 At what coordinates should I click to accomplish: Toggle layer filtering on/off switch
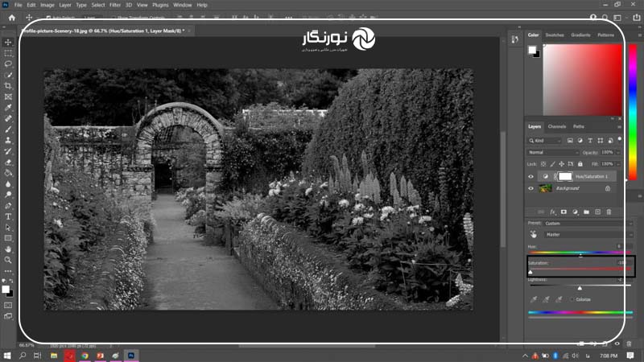tap(620, 139)
